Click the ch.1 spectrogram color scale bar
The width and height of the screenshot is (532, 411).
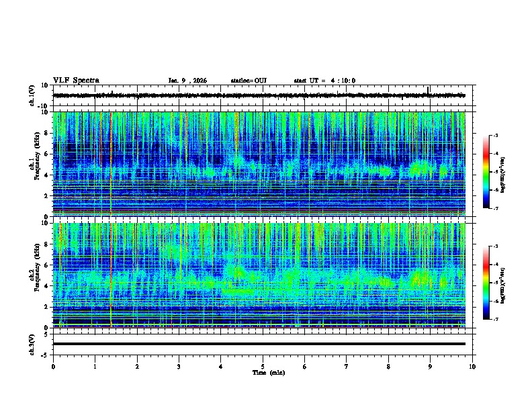(486, 172)
